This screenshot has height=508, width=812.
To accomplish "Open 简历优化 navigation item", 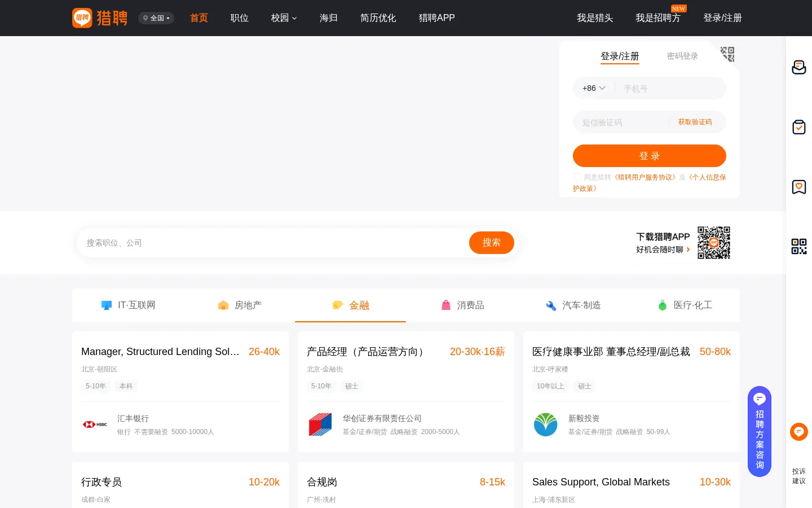I will coord(378,18).
